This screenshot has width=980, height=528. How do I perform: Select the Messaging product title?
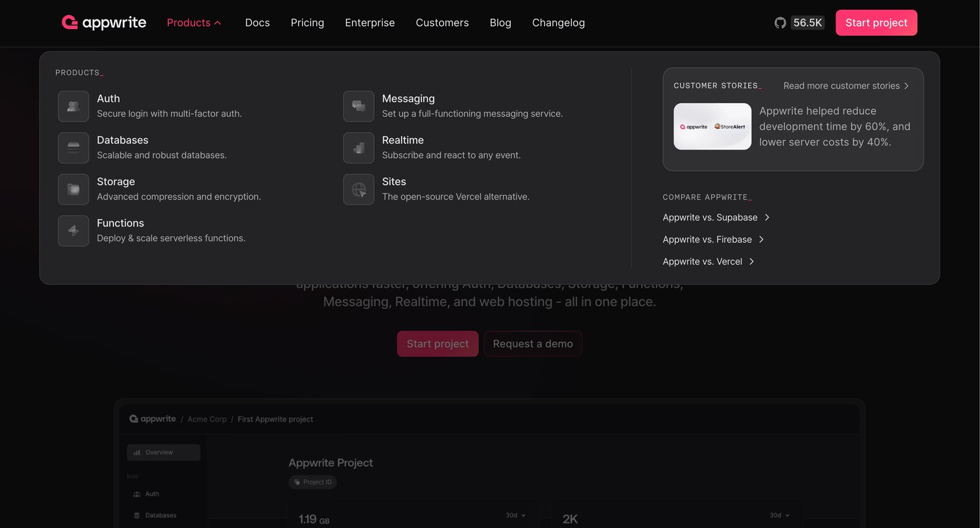click(x=408, y=99)
